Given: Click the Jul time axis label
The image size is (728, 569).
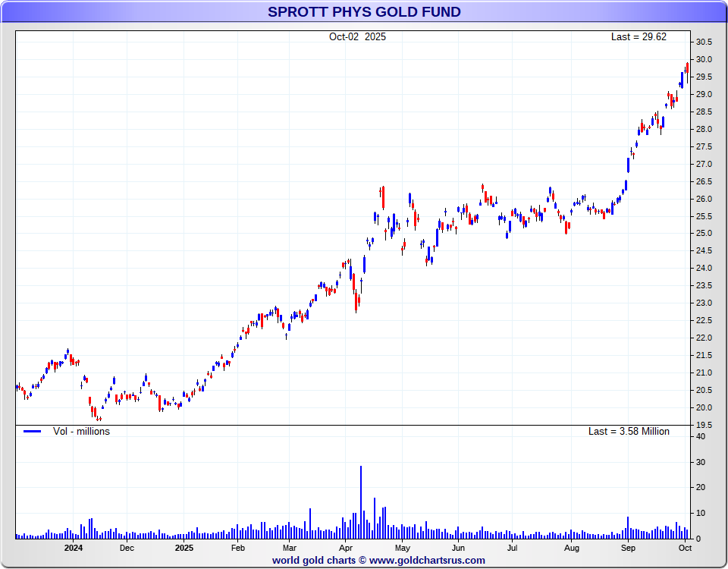Looking at the screenshot, I should 512,548.
